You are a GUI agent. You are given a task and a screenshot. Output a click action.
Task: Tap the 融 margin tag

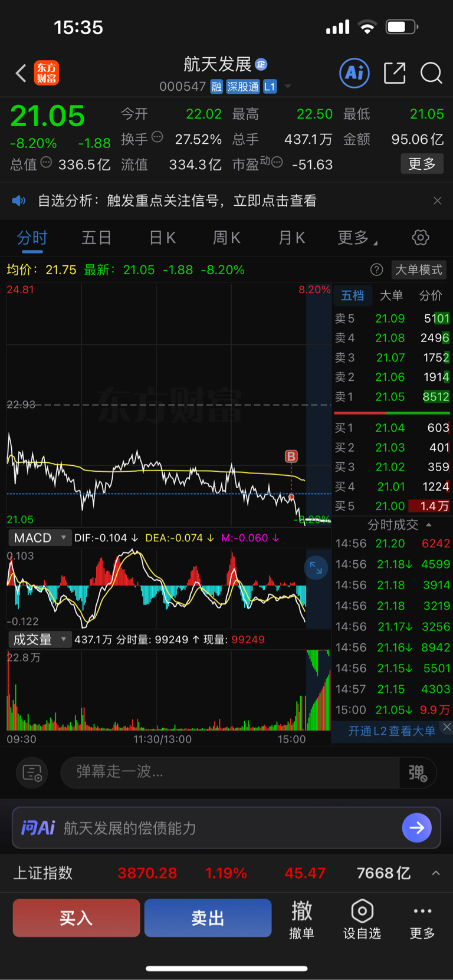pos(216,87)
